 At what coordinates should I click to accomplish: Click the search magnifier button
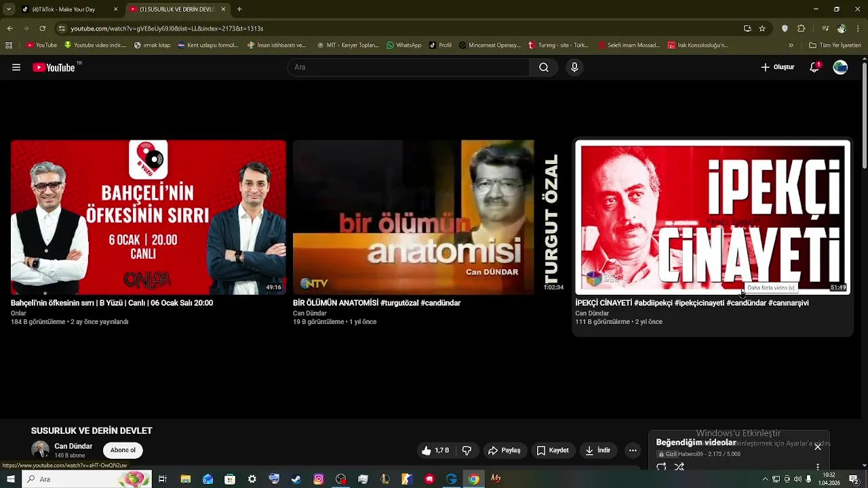[x=544, y=67]
